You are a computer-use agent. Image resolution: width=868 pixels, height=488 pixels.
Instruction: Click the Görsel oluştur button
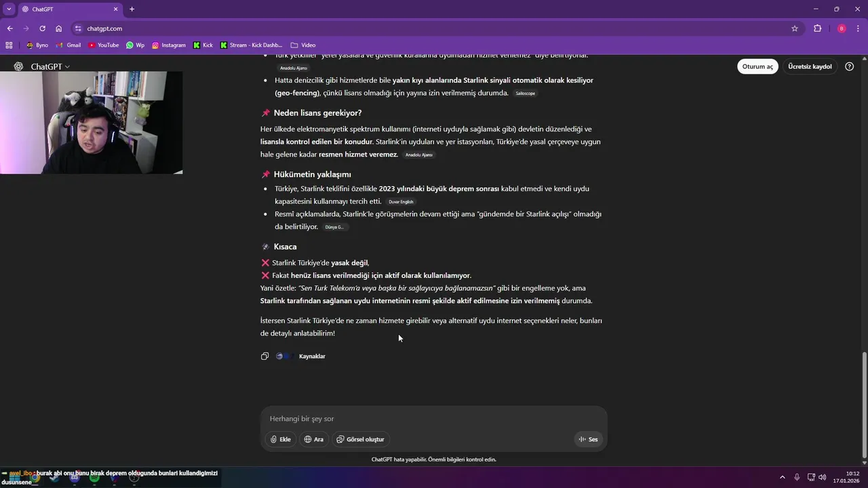pyautogui.click(x=361, y=439)
